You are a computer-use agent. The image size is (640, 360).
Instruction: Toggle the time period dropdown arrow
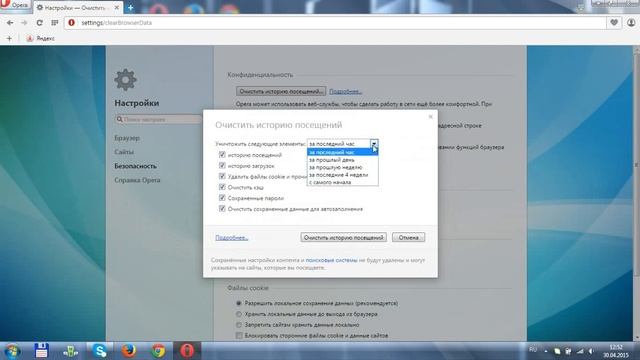(374, 143)
